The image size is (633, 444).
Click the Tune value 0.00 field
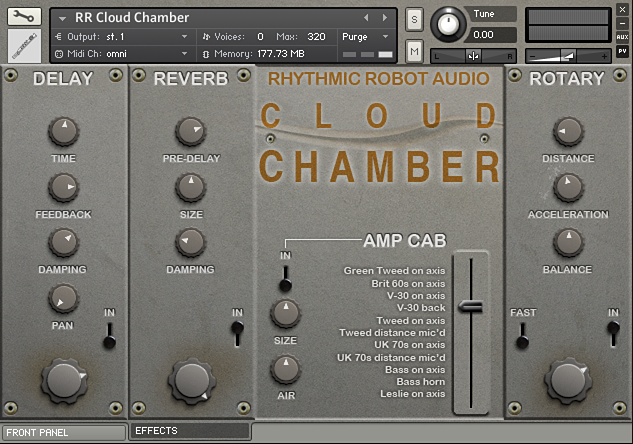click(x=492, y=35)
